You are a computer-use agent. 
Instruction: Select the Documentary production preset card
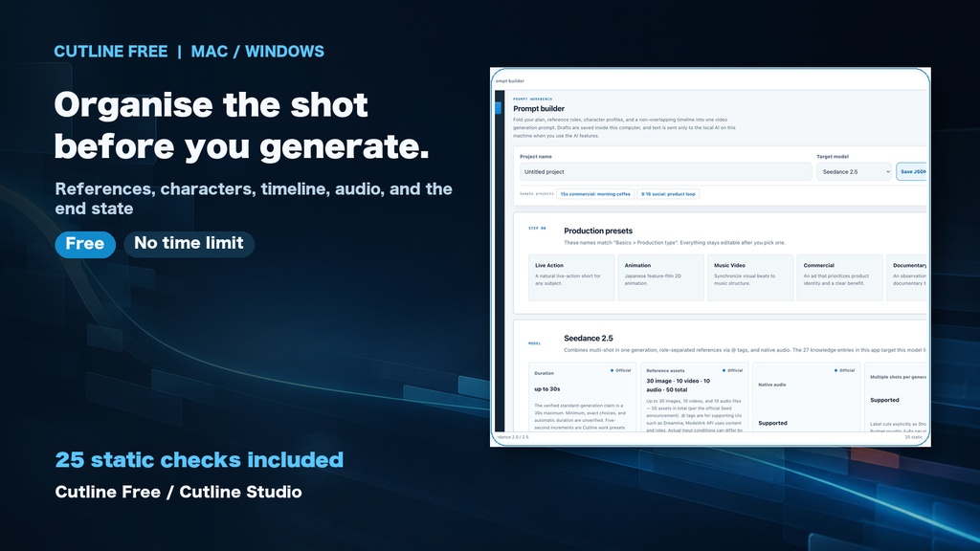(x=907, y=277)
